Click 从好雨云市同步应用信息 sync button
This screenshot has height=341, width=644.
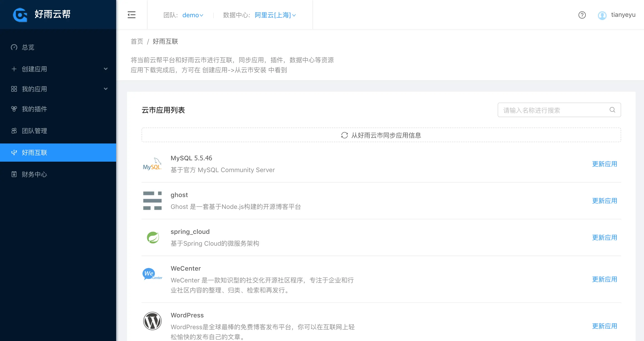click(381, 135)
